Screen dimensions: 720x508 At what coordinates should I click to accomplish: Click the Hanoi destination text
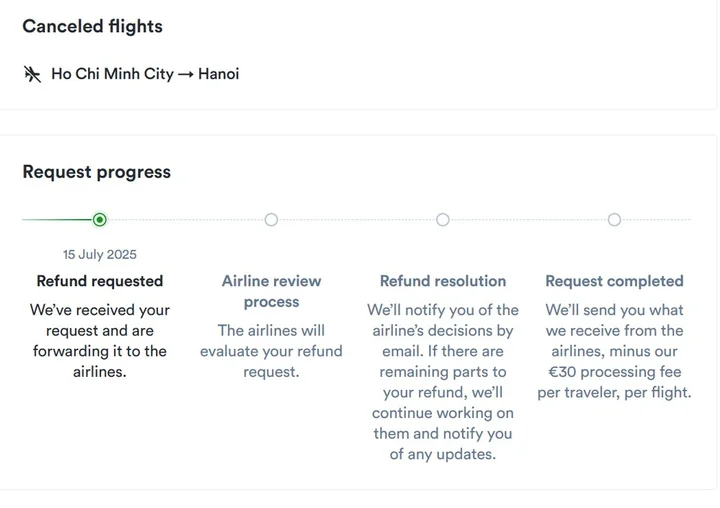pos(219,74)
